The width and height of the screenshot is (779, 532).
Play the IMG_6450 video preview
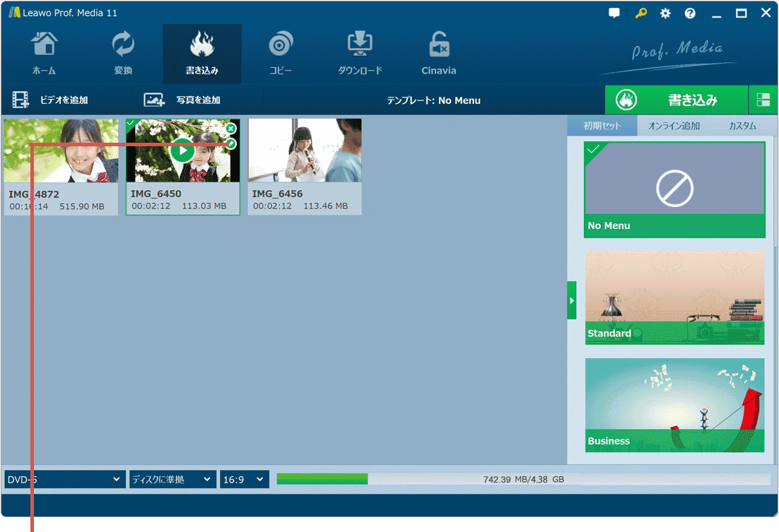point(182,150)
